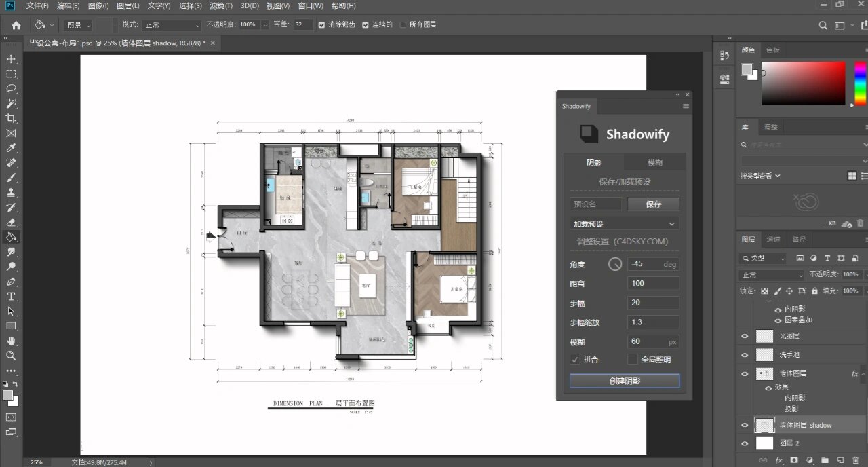Select the Lasso tool

pos(12,89)
